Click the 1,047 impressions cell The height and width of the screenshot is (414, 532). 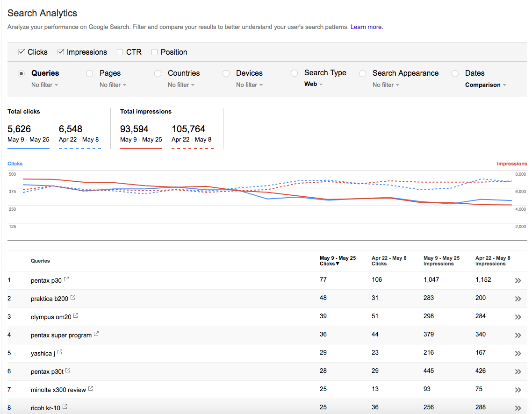coord(431,280)
